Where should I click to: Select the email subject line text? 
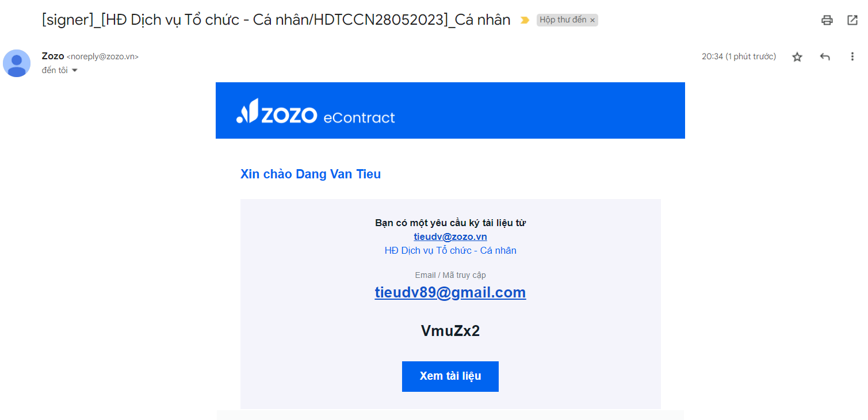click(x=276, y=20)
